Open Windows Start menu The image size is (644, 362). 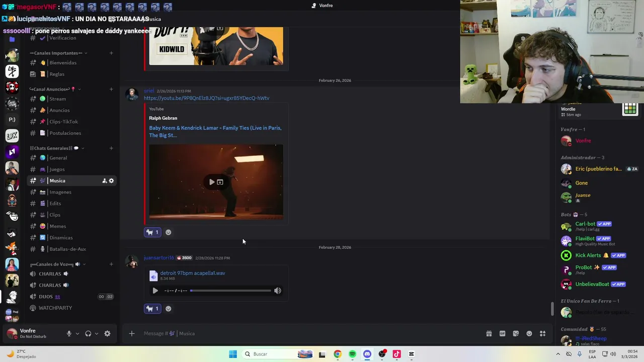(232, 354)
